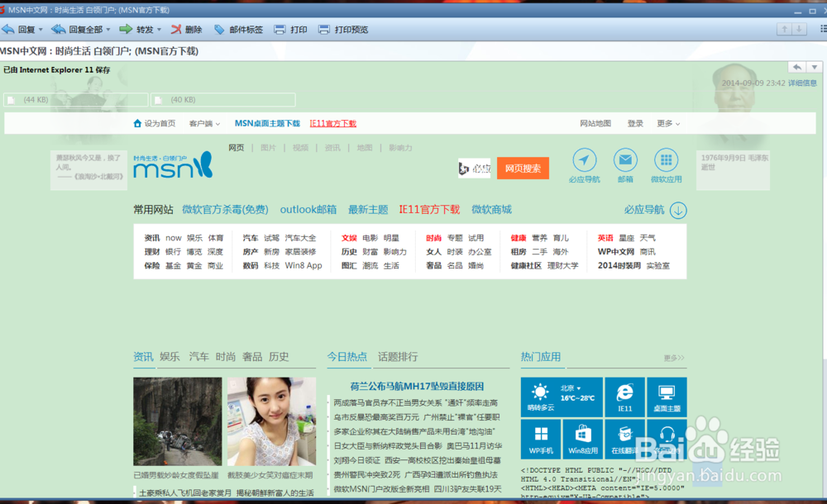Select the 图片 search tab

pyautogui.click(x=268, y=148)
